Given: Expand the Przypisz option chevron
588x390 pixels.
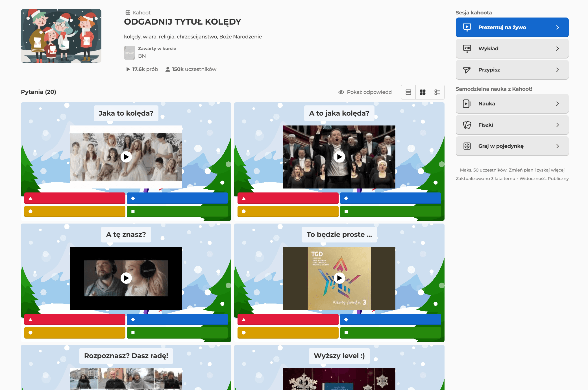Looking at the screenshot, I should 557,70.
